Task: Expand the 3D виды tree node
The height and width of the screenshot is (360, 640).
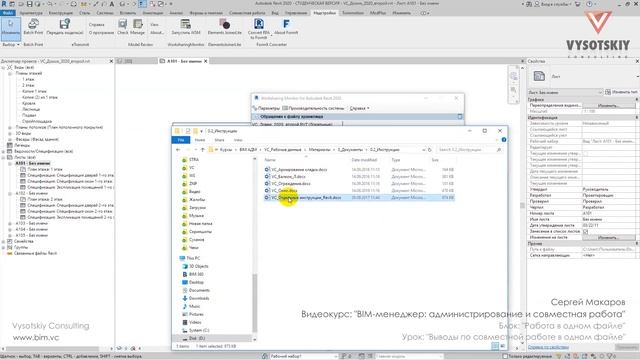Action: pos(10,133)
